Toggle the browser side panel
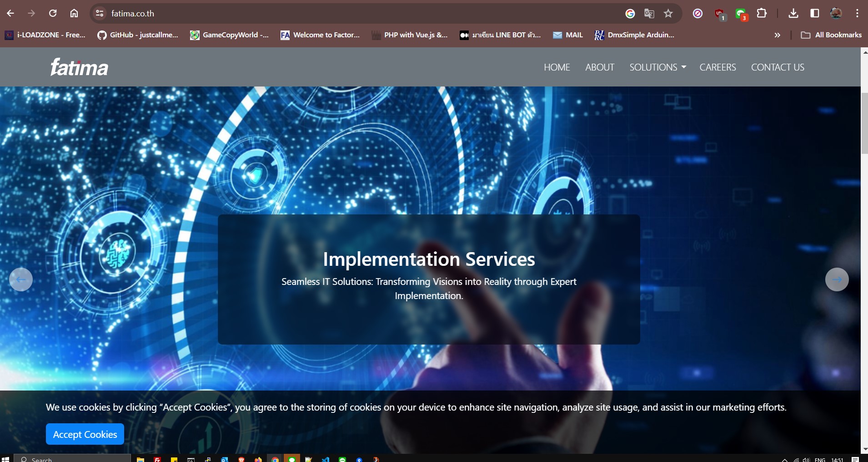868x462 pixels. point(815,13)
